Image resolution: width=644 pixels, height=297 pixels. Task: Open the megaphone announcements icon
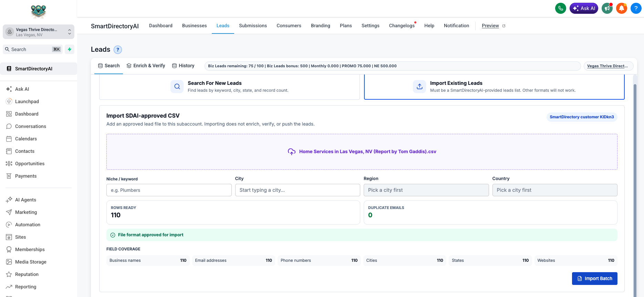click(607, 8)
